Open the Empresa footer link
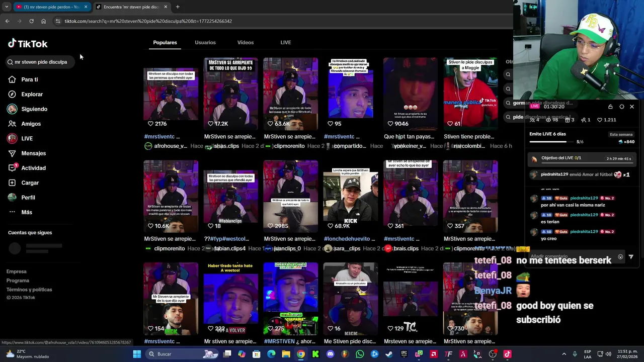The image size is (644, 362). (17, 271)
